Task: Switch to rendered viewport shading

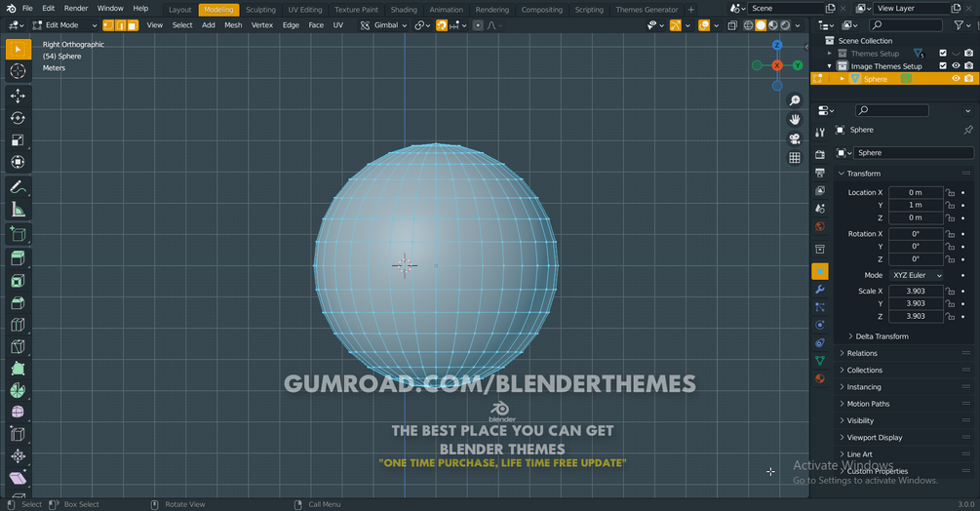Action: pos(785,25)
